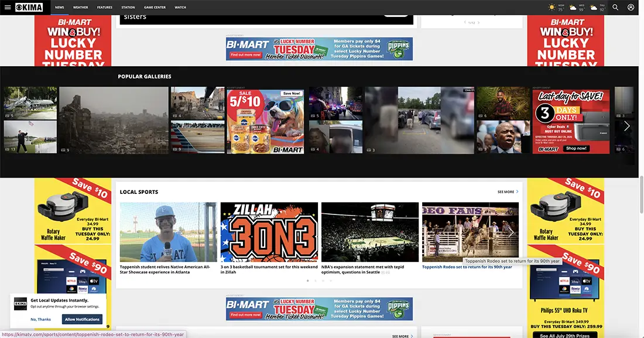The height and width of the screenshot is (338, 644).
Task: Click Shop now in the Last day to SAVE ad
Action: [x=576, y=148]
